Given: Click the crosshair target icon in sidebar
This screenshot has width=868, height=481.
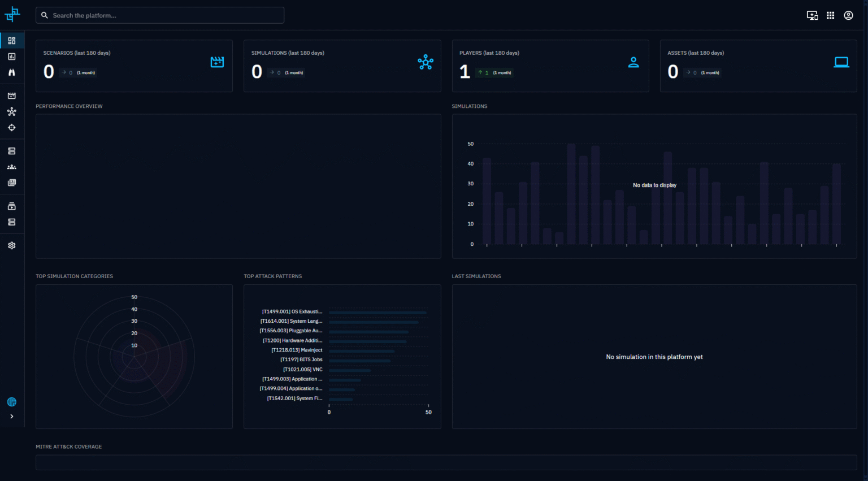Looking at the screenshot, I should (x=12, y=128).
